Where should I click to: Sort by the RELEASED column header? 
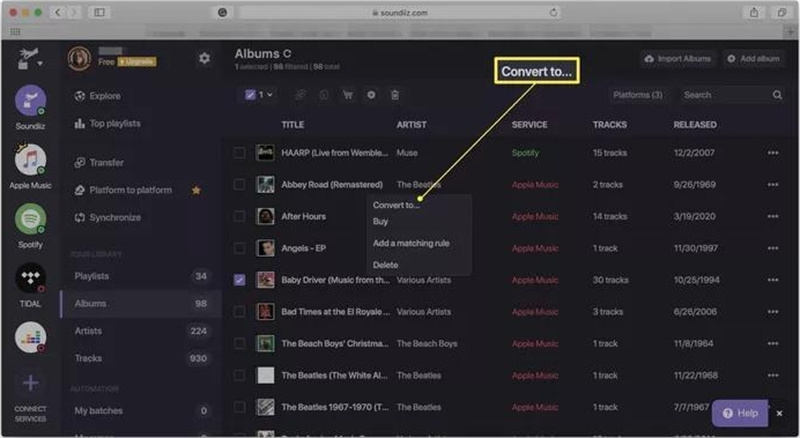tap(695, 125)
